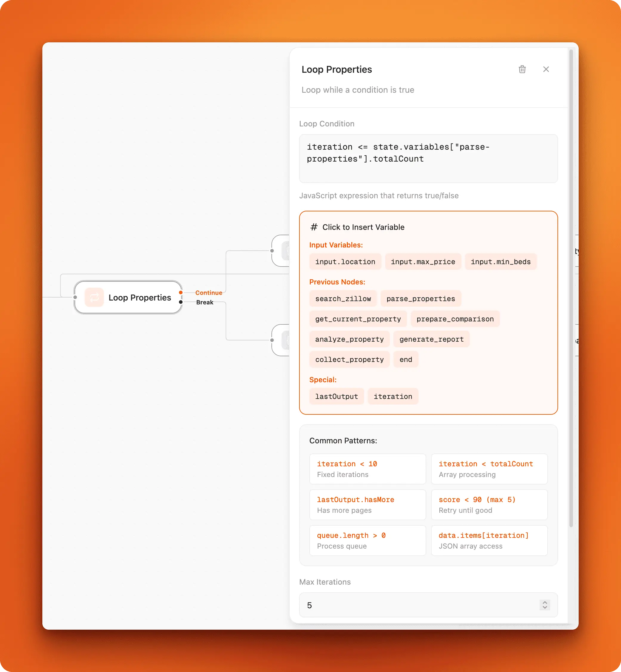The image size is (621, 672).
Task: Insert the input.min_beds variable
Action: [x=501, y=261]
